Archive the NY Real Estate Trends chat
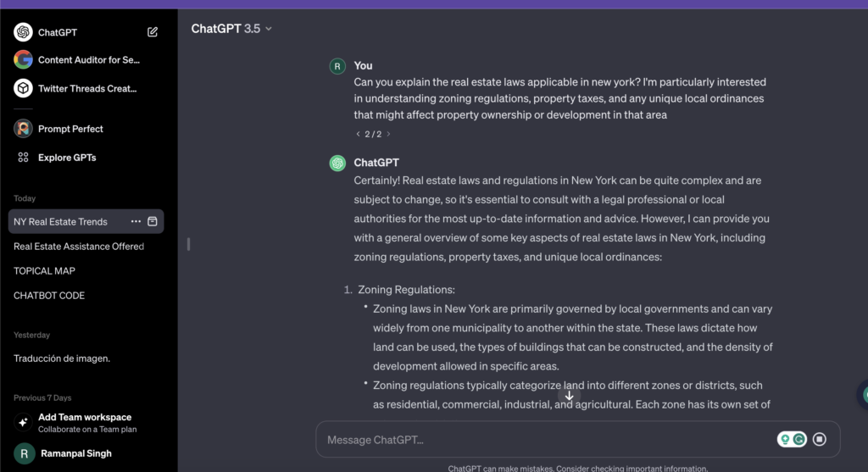Screen dimensions: 868x472 153,221
